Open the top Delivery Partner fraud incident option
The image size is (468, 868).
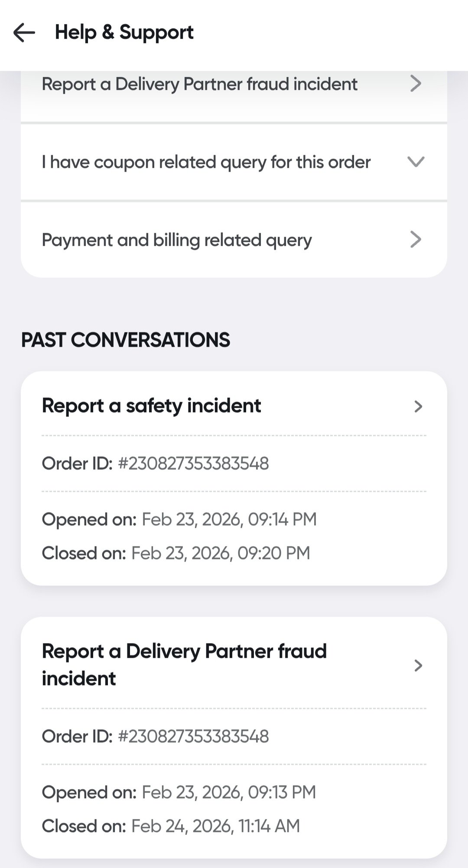[x=199, y=84]
